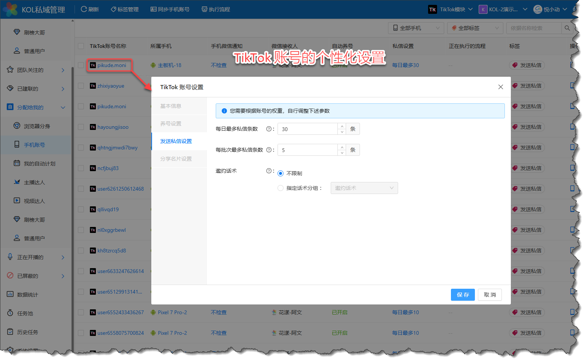Open 视频达人 in the sidebar

[36, 201]
